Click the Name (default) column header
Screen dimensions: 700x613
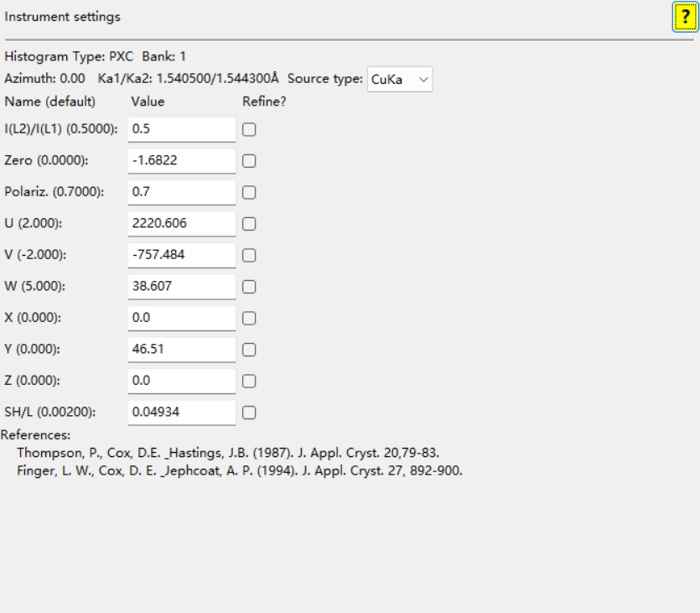point(50,101)
